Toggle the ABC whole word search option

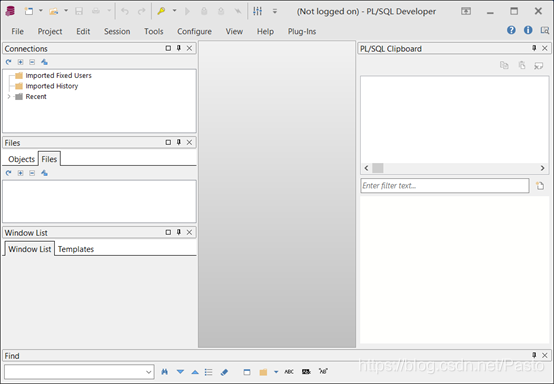289,372
